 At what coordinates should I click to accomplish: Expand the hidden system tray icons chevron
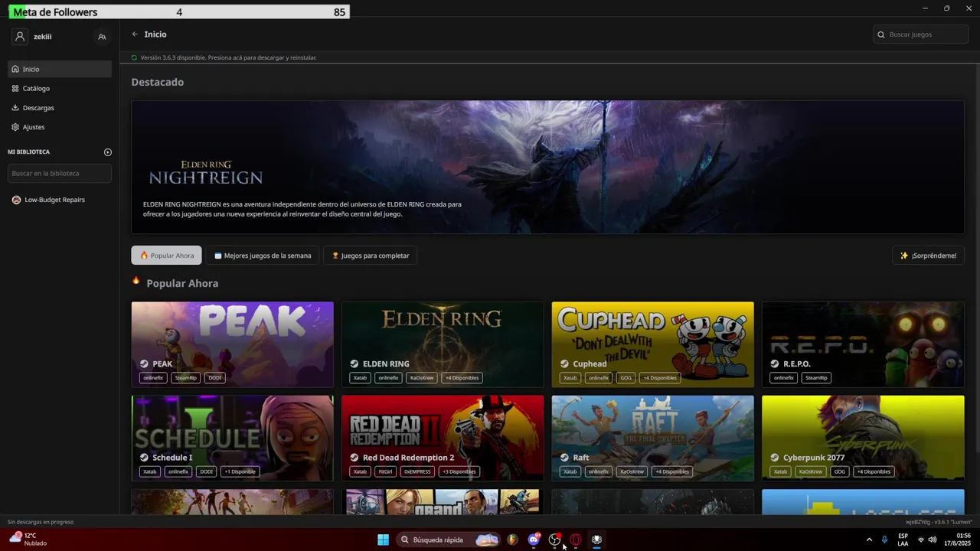[869, 540]
